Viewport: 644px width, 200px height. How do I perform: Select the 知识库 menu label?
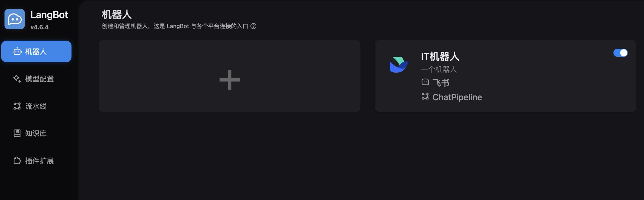click(36, 133)
